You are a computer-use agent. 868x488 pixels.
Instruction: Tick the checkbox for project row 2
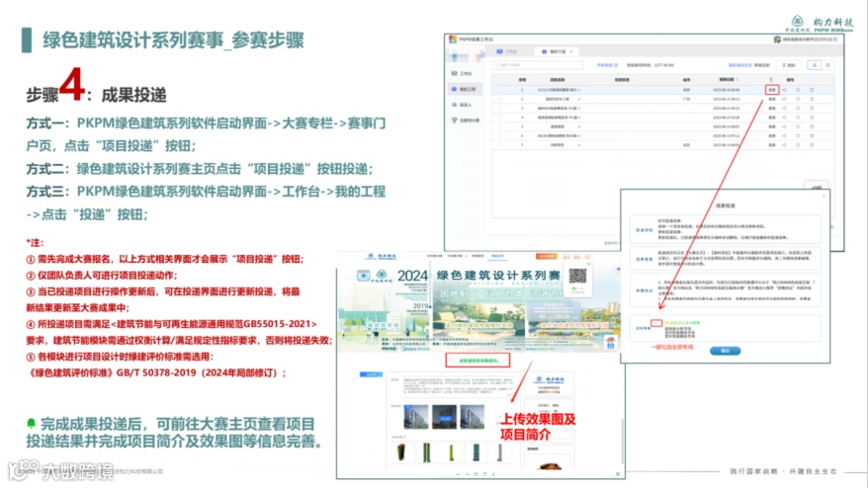pyautogui.click(x=500, y=99)
